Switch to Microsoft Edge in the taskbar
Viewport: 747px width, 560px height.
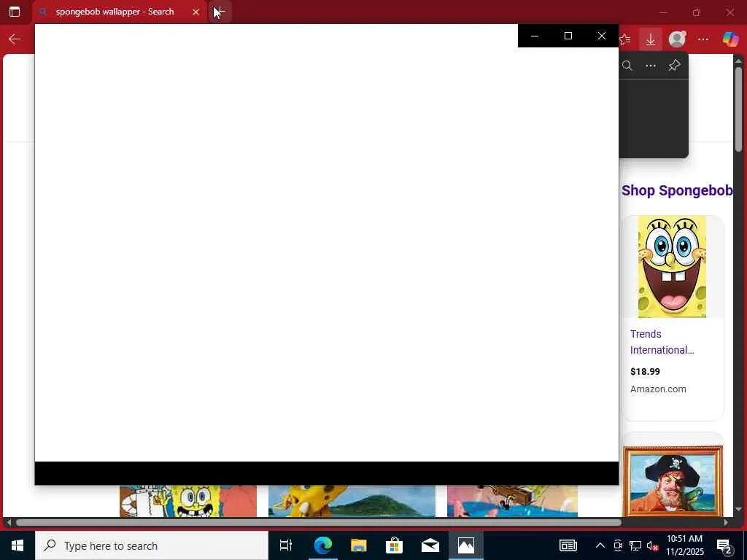coord(322,545)
